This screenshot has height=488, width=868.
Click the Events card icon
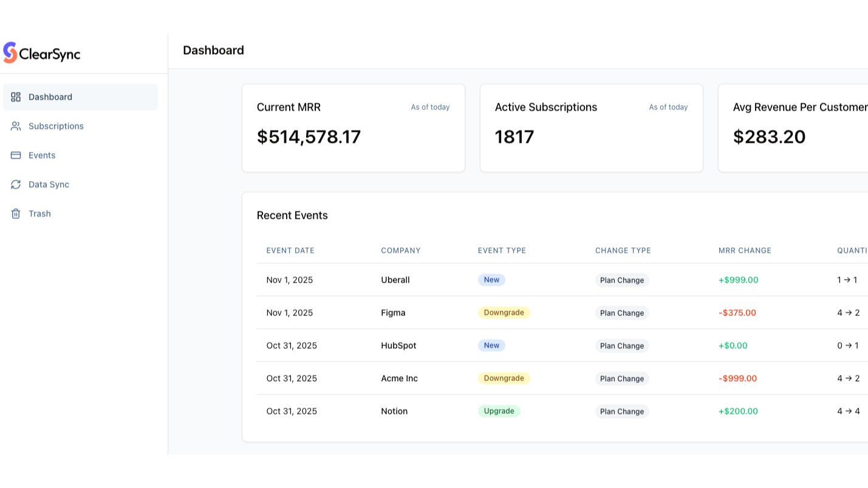click(16, 156)
